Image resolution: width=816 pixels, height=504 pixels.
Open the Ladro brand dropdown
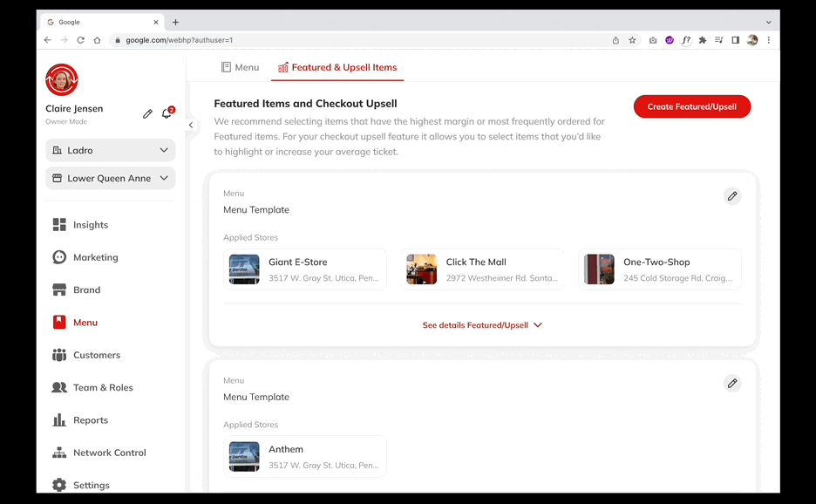[x=111, y=150]
